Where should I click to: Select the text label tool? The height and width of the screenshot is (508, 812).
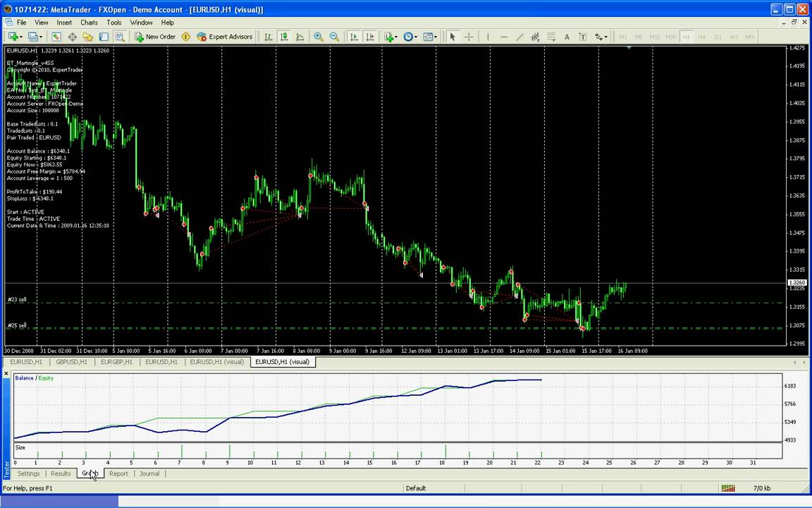[x=583, y=37]
